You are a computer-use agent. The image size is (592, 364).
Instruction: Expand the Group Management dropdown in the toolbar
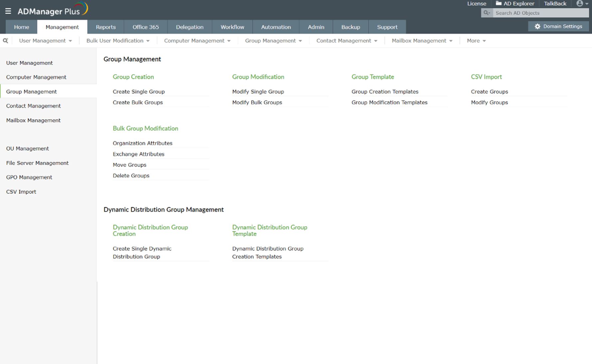[273, 41]
